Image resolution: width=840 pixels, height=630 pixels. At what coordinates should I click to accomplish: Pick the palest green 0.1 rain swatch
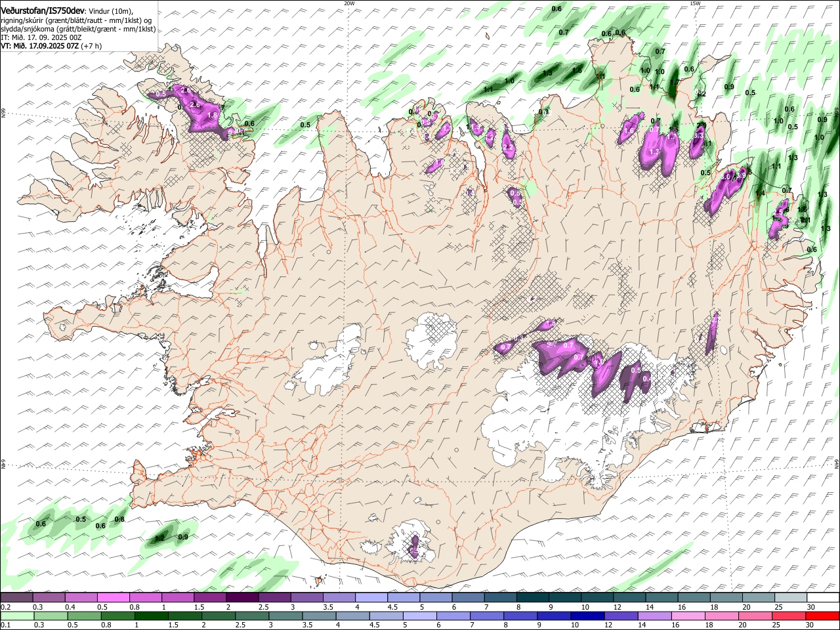pyautogui.click(x=17, y=616)
